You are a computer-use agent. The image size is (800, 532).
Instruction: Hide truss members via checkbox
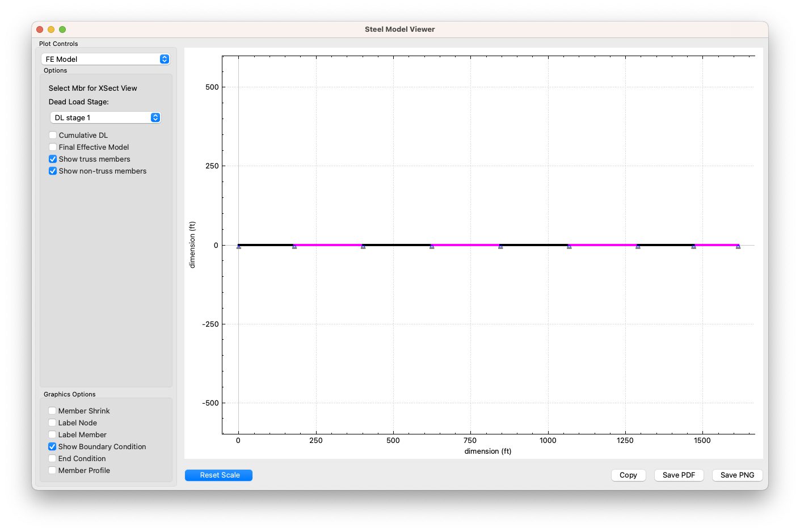[x=53, y=159]
